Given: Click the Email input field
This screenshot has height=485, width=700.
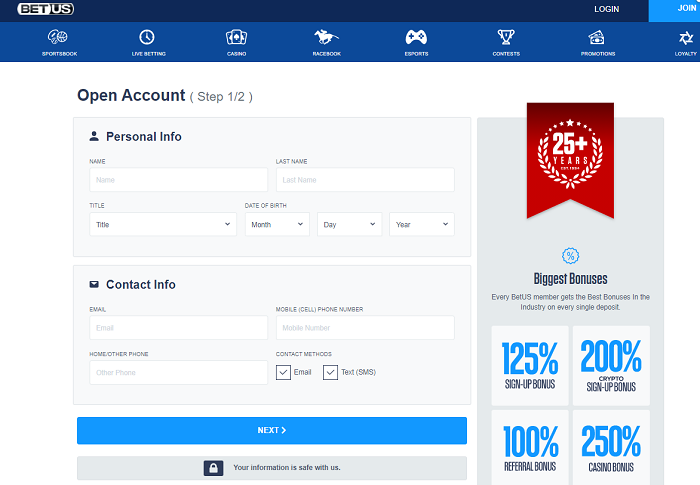Looking at the screenshot, I should 178,328.
